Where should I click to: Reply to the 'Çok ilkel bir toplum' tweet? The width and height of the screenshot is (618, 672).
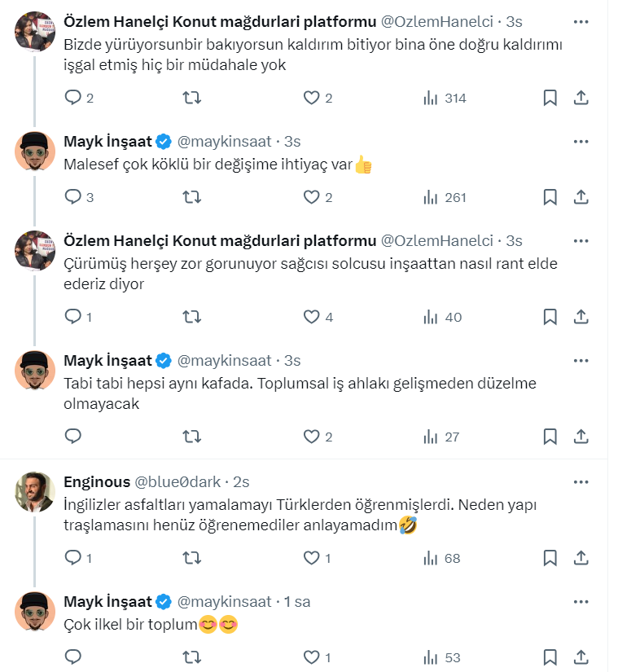click(x=73, y=657)
